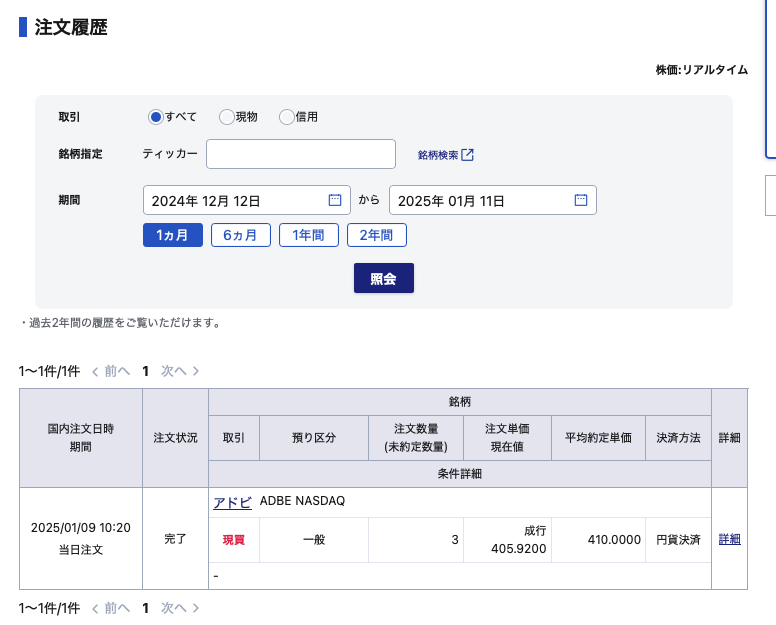Image resolution: width=776 pixels, height=625 pixels.
Task: Open the 銘柄検索 link
Action: click(438, 155)
